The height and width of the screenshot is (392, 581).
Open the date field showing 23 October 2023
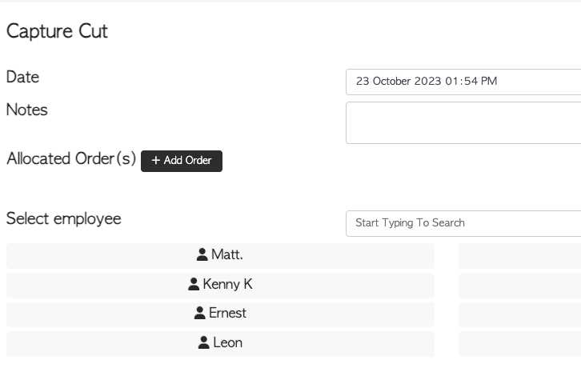coord(463,82)
